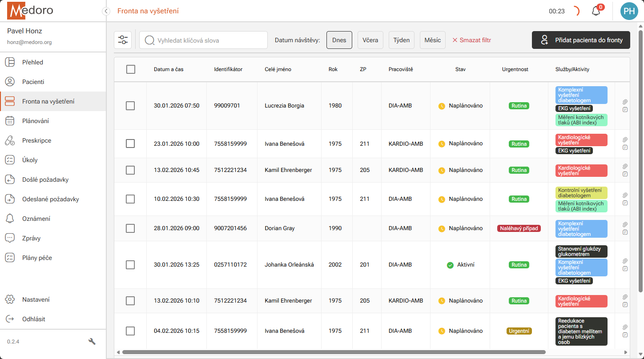Click Přidat pacienta do fronty button

581,40
